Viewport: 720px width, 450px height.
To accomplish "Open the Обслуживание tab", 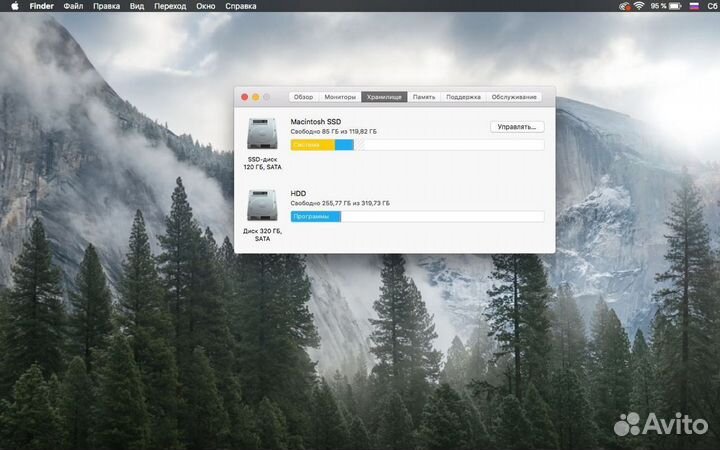I will click(x=514, y=97).
